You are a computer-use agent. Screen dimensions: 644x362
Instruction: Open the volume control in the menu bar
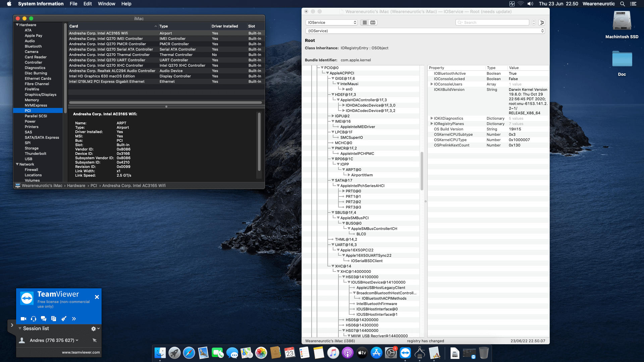click(x=530, y=4)
